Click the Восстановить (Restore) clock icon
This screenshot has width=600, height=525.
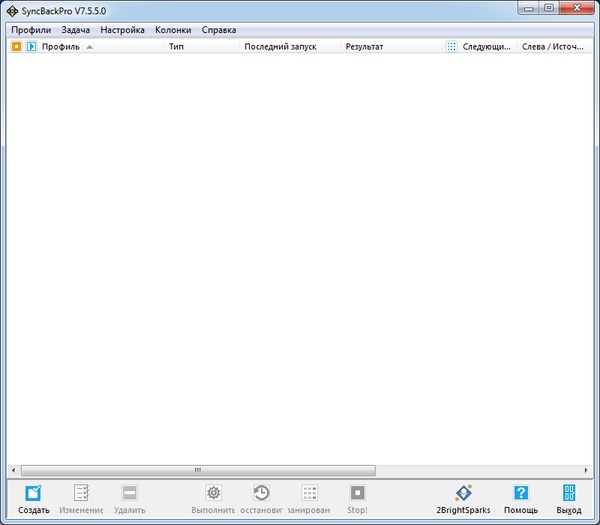pos(261,493)
